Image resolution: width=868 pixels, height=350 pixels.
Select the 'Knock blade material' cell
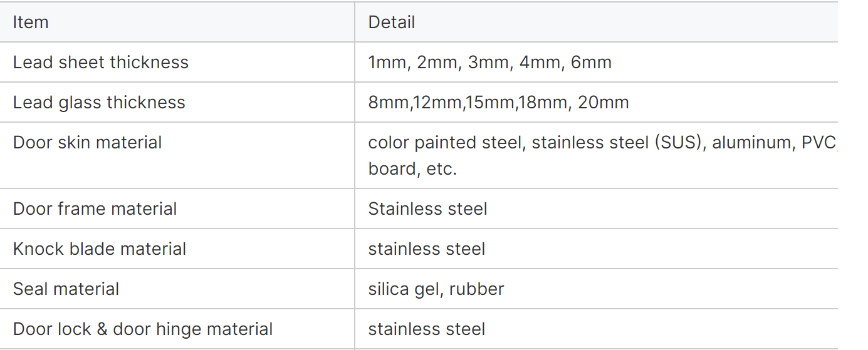pyautogui.click(x=100, y=249)
